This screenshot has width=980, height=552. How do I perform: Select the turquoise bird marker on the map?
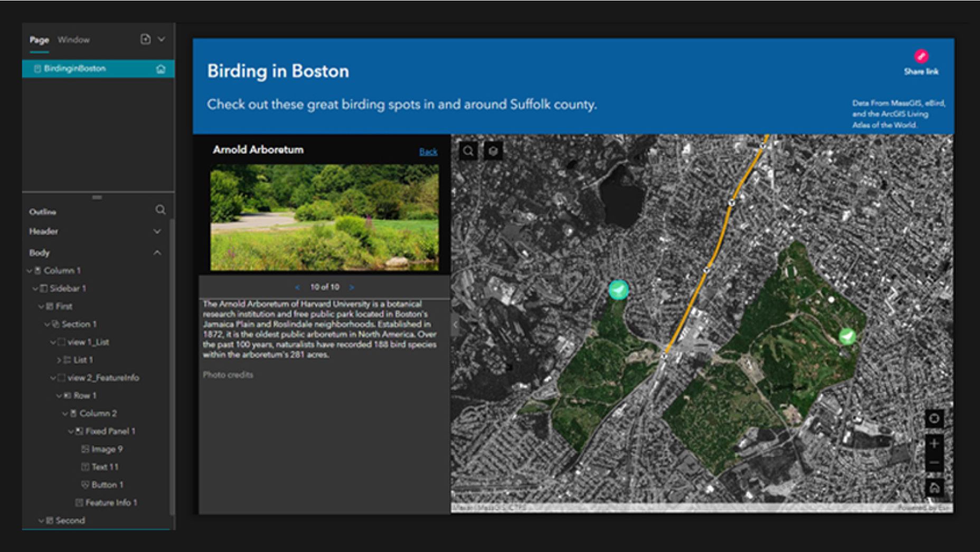[x=618, y=289]
